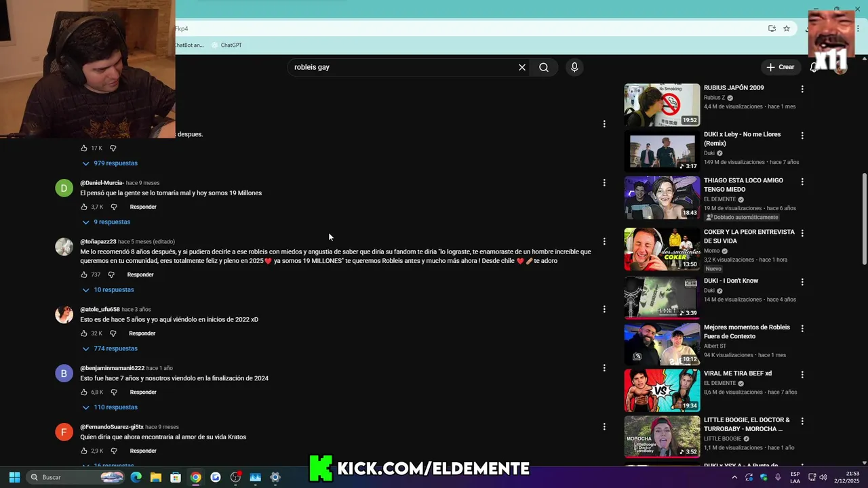Click the YouTube search input field
Screen dimensions: 868x488
pyautogui.click(x=403, y=67)
